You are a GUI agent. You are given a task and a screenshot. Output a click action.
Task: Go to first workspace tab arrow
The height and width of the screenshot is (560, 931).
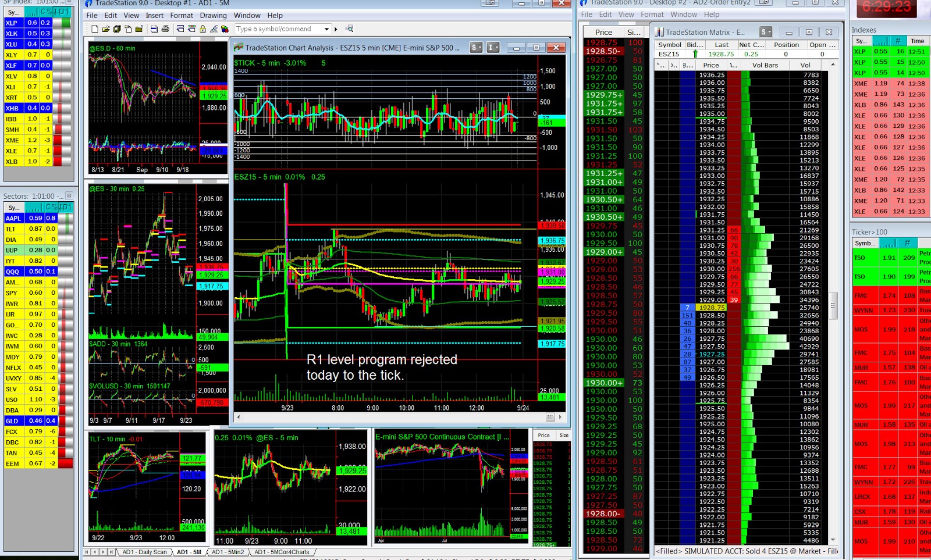pyautogui.click(x=87, y=552)
